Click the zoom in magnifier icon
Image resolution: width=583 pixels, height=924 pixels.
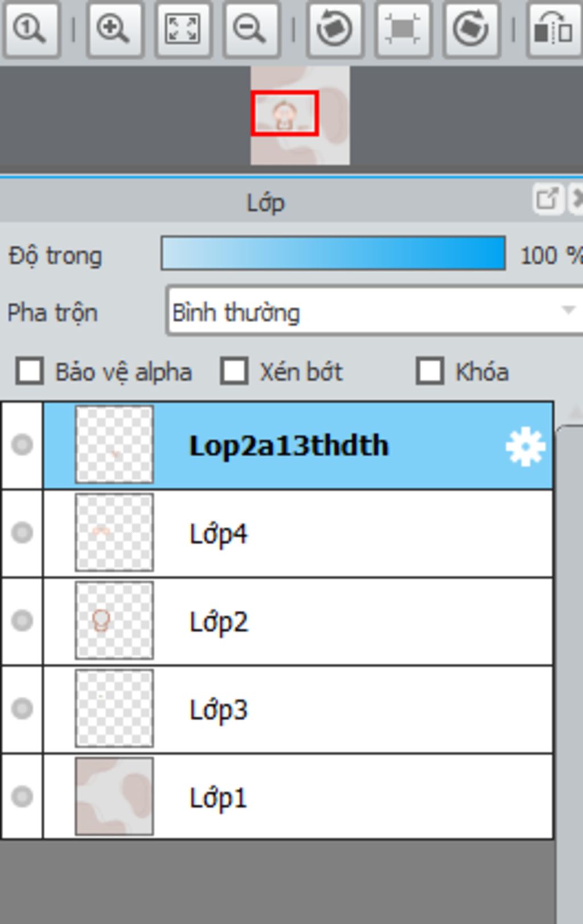coord(114,28)
